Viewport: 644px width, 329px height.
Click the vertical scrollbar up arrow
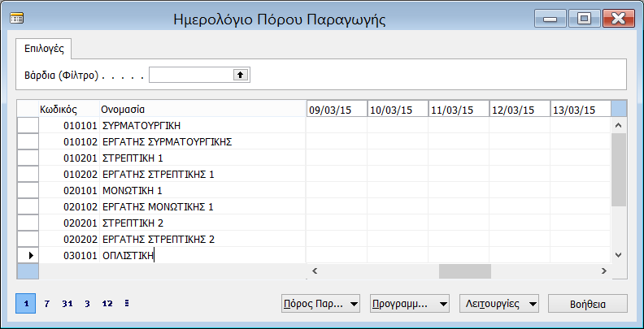[x=619, y=125]
